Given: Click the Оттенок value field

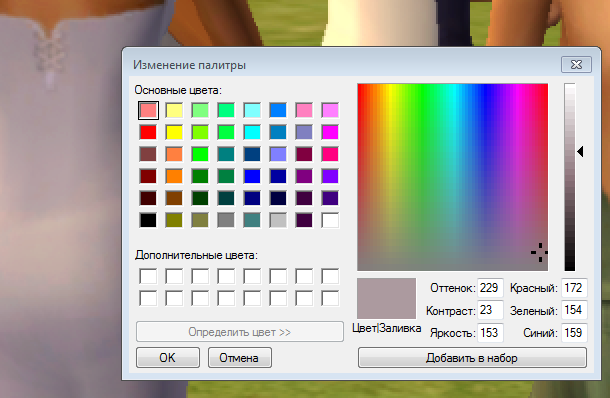Looking at the screenshot, I should pyautogui.click(x=490, y=288).
